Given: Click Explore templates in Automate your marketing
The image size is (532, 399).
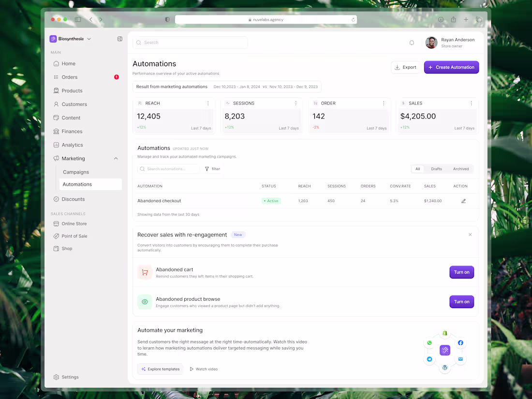Looking at the screenshot, I should click(x=160, y=369).
